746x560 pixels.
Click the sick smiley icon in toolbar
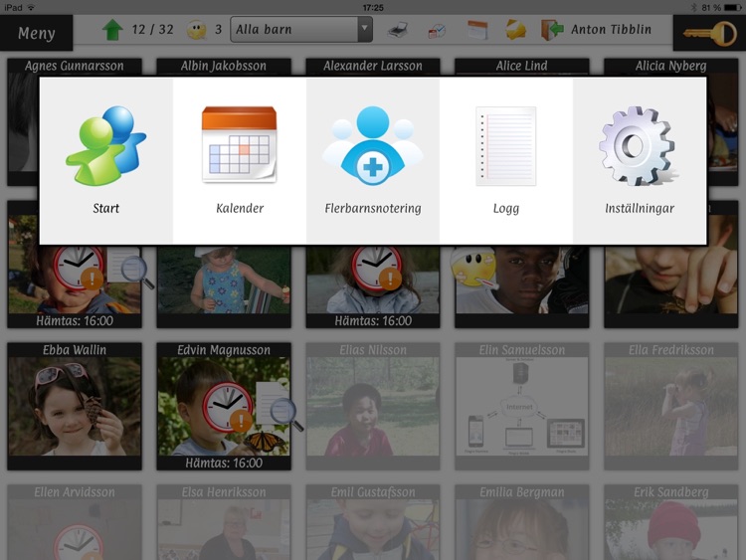click(x=197, y=30)
